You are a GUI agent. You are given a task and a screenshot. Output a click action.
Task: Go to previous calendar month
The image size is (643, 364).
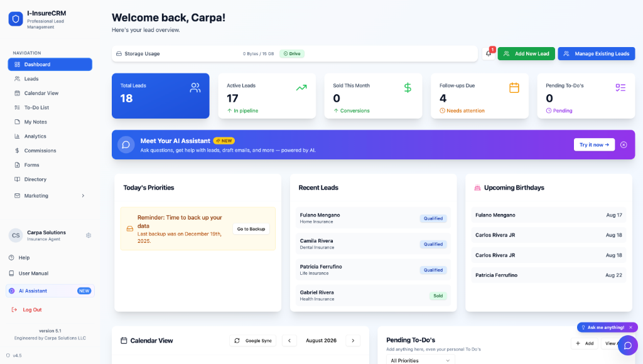click(x=289, y=341)
